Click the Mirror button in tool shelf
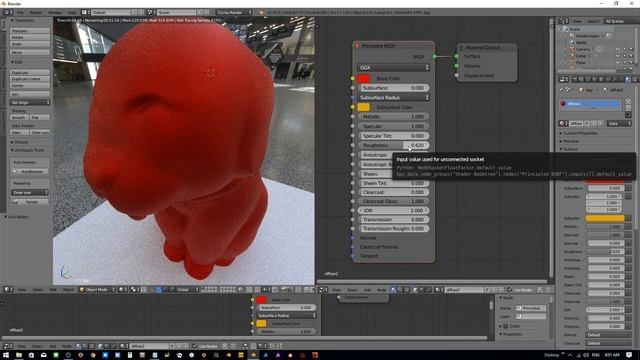 (30, 52)
